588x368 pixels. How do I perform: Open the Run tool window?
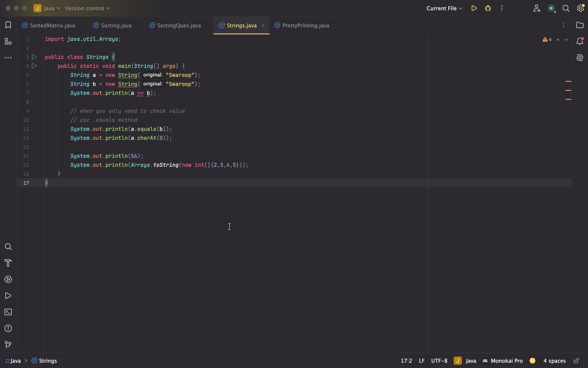point(8,295)
